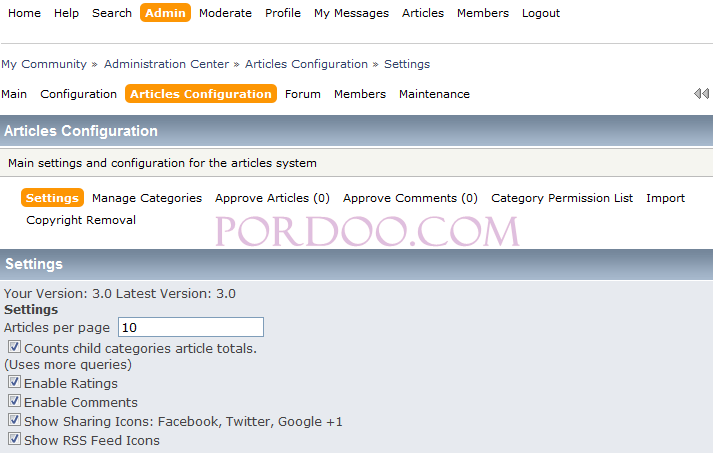Collapse the admin menu using the double-arrow icon
713x453 pixels.
pos(701,94)
